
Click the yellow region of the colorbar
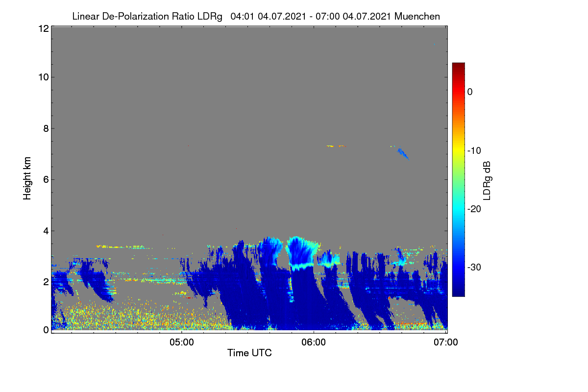pos(458,147)
